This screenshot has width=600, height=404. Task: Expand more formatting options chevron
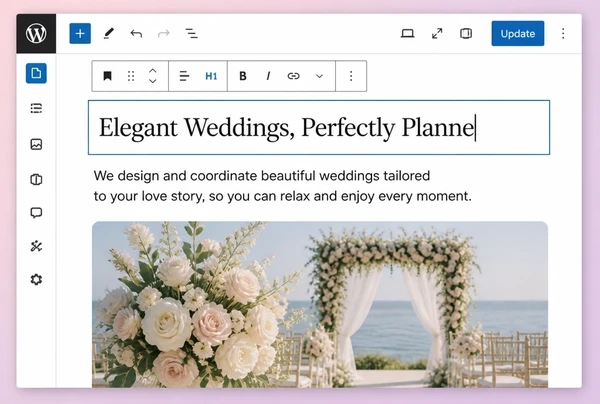[x=320, y=76]
